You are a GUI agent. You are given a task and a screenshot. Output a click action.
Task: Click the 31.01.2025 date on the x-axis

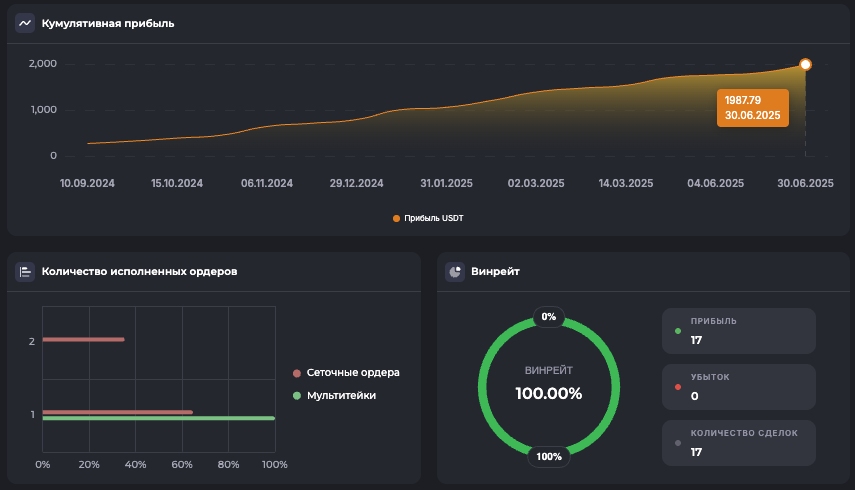click(447, 184)
